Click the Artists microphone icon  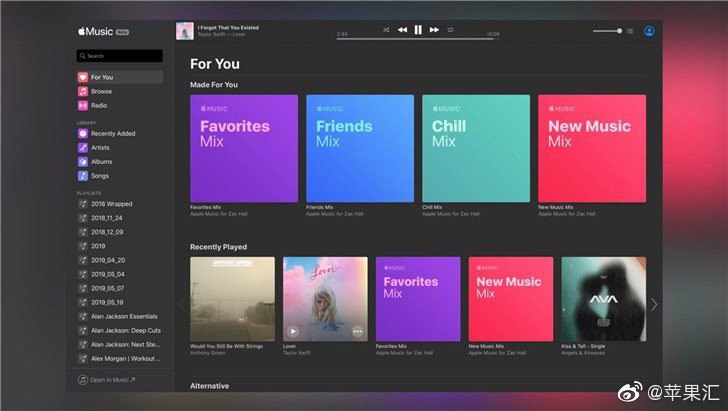click(83, 148)
